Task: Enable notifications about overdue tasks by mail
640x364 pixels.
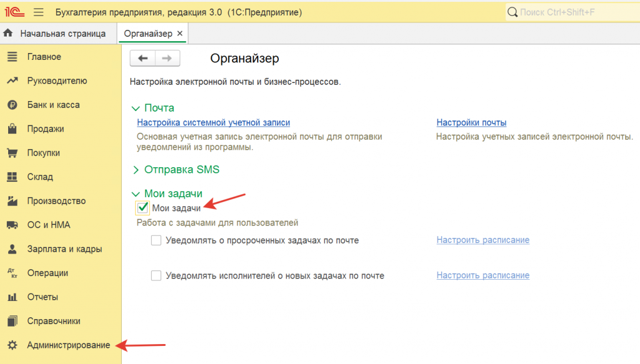Action: [156, 240]
